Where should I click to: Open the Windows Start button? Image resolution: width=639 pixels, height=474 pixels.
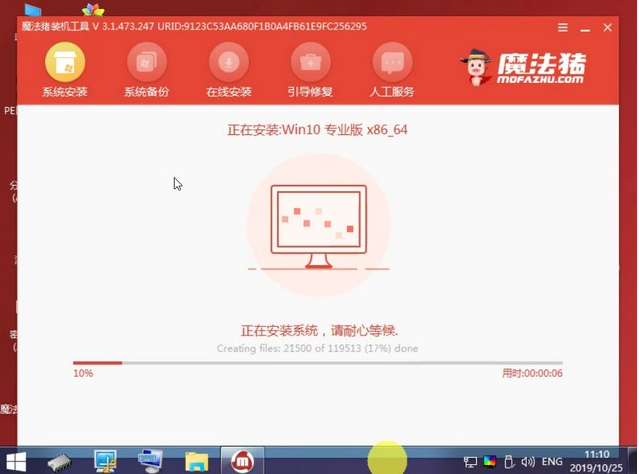point(16,462)
